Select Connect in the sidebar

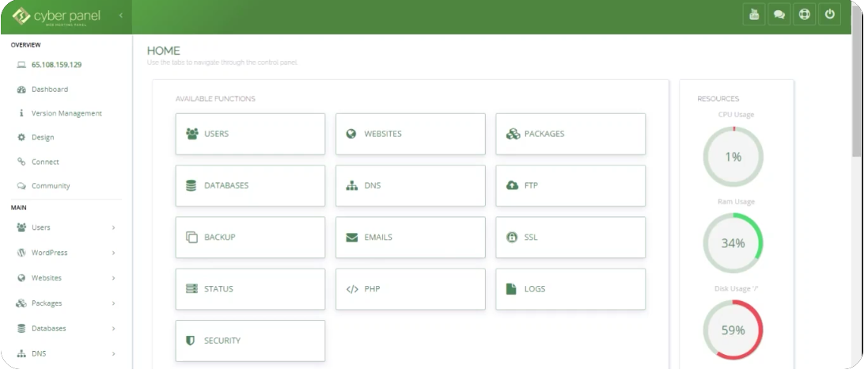45,162
